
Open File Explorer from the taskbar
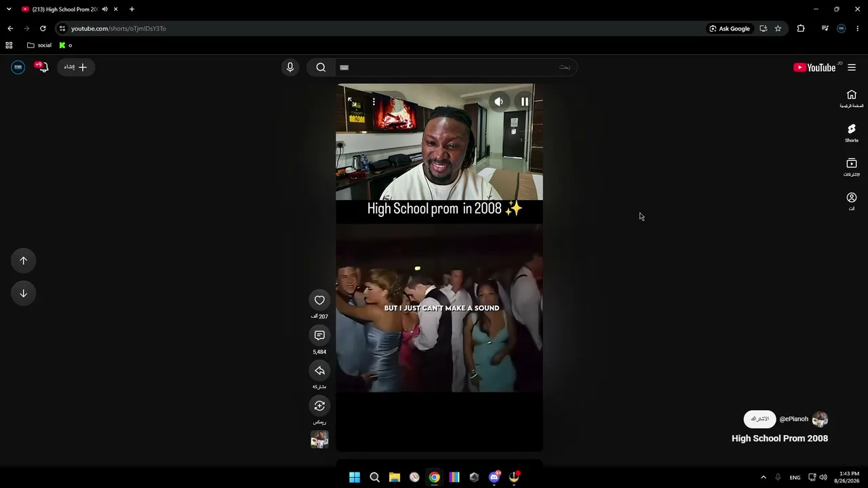(x=395, y=477)
